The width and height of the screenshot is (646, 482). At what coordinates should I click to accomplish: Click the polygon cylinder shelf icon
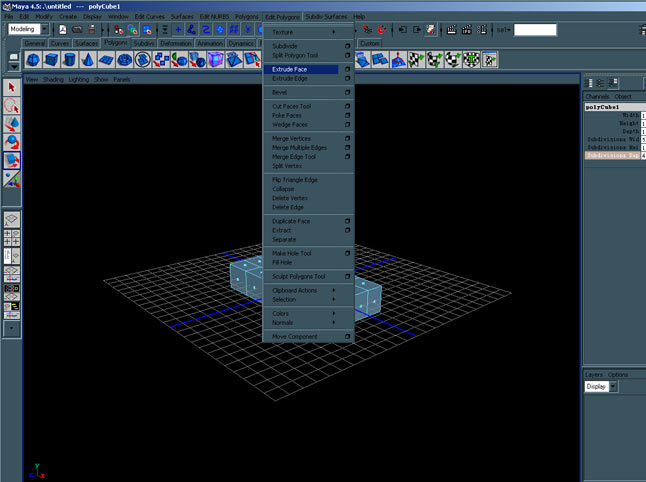[70, 60]
